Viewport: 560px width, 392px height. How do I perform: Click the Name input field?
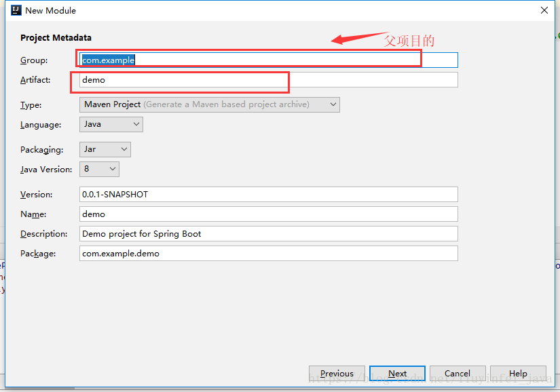tap(268, 214)
